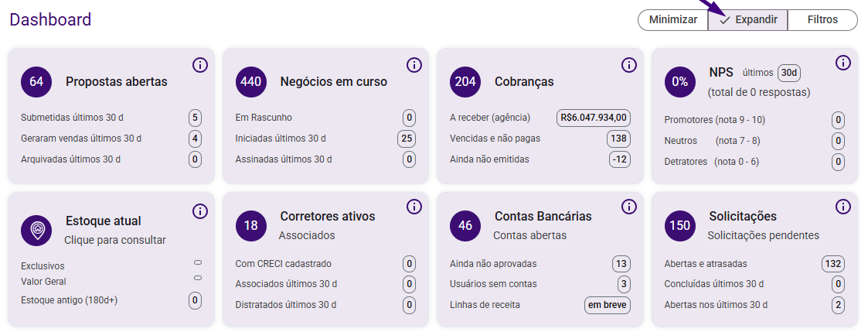Click the A receber R$6.047.934,00 value
Viewport: 868px width, 332px height.
[x=594, y=118]
